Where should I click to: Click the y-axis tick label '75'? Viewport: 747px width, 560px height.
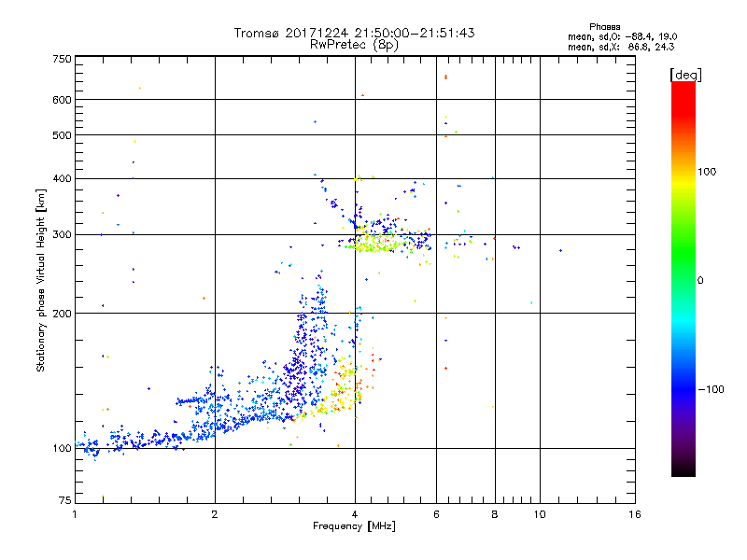(65, 500)
